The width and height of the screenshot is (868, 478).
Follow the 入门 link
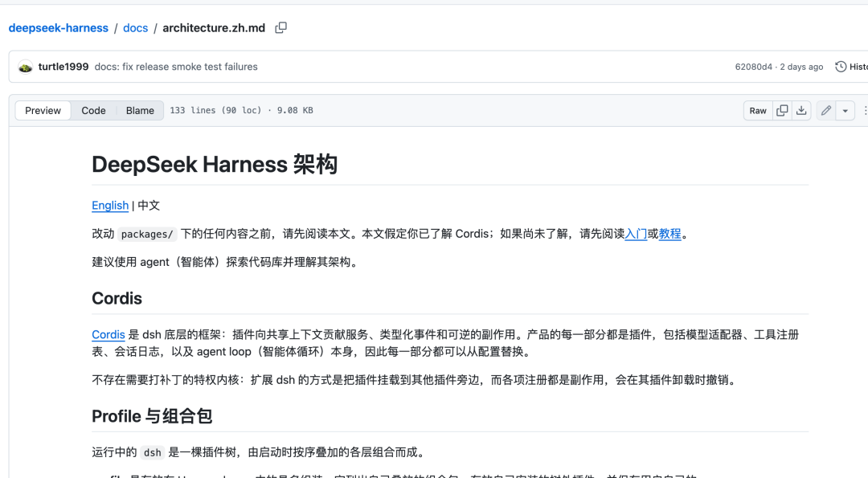tap(636, 234)
